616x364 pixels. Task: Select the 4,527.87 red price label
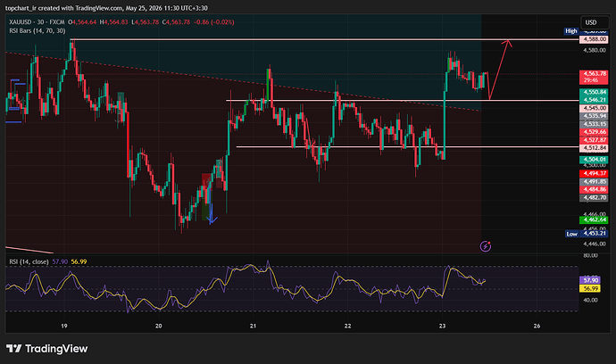[x=594, y=140]
